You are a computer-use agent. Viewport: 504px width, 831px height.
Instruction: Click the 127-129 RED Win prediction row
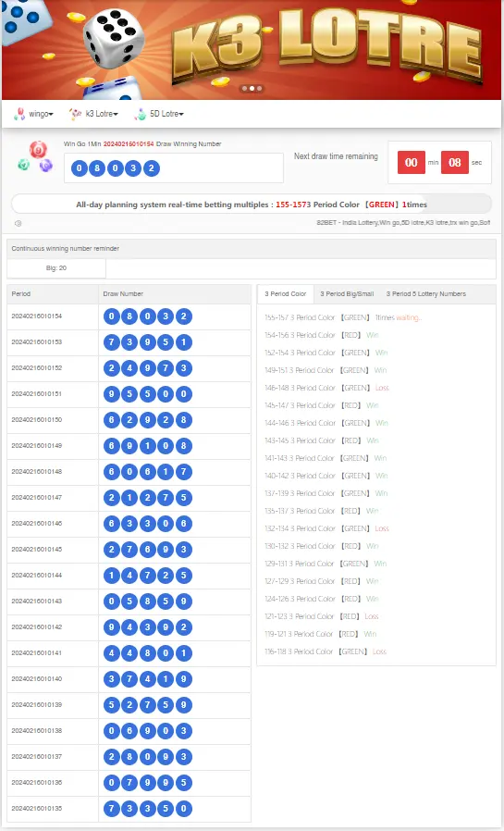click(322, 581)
